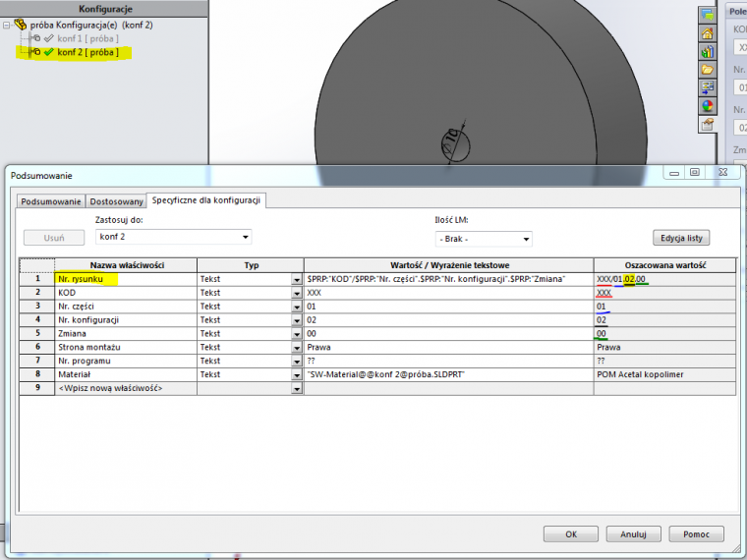Switch to the Dostosowany tab
The image size is (747, 560).
(116, 201)
